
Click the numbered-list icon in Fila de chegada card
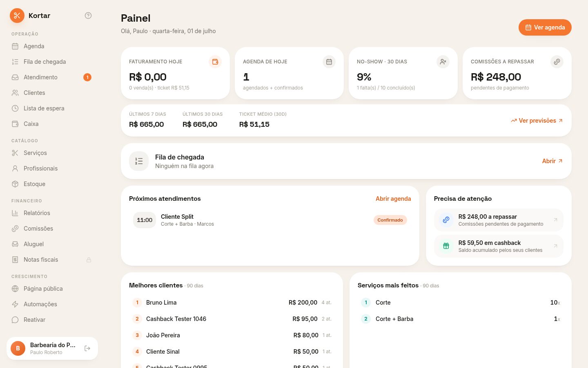[139, 161]
